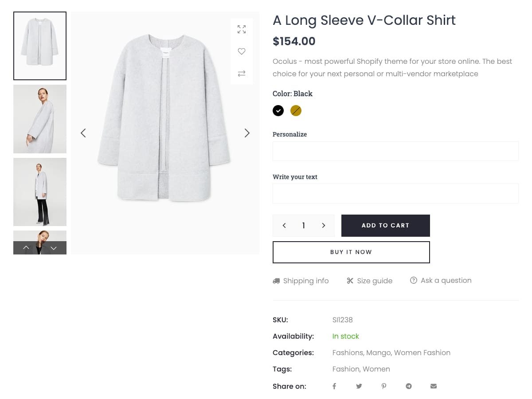
Task: Share product on Twitter
Action: tap(359, 386)
